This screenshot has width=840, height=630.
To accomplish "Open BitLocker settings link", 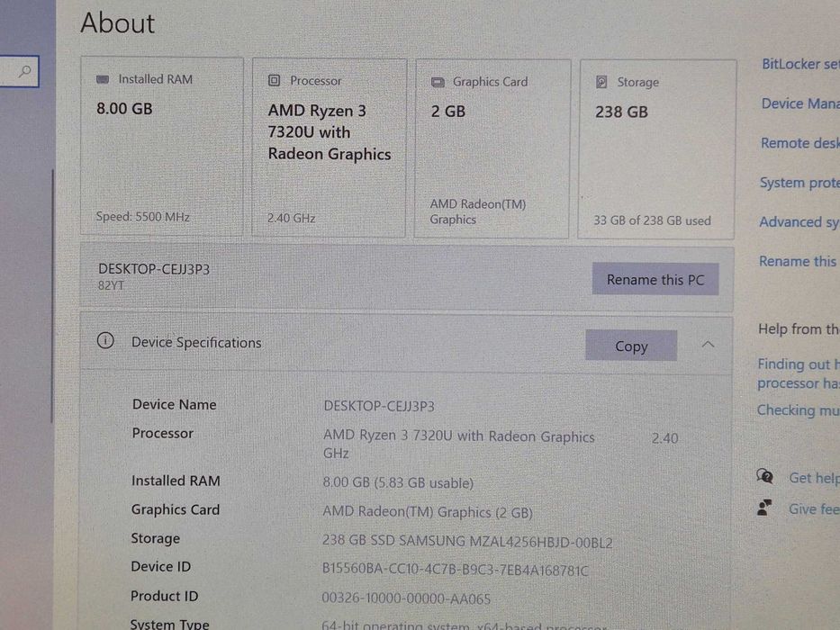I will (800, 64).
